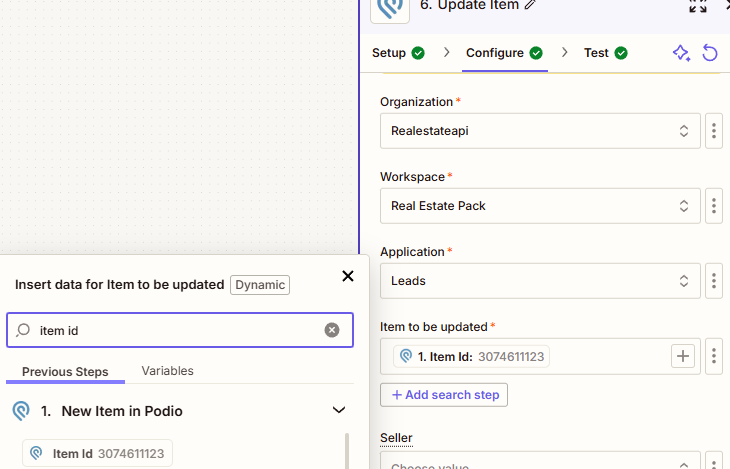730x469 pixels.
Task: Open the AI sparkle assistant icon
Action: pyautogui.click(x=682, y=53)
